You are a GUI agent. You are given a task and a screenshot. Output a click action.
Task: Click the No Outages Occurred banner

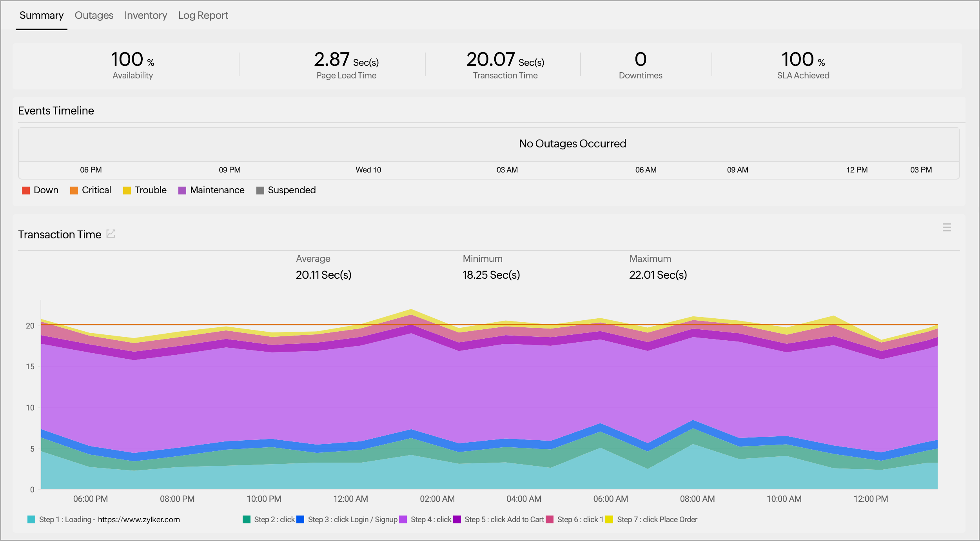click(572, 143)
